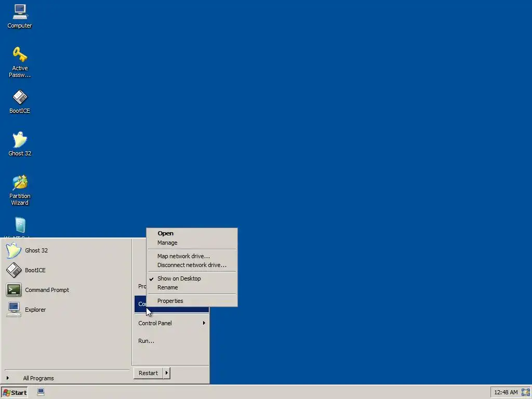Screen dimensions: 532x399
Task: Click the Command Prompt label in Start menu
Action: coord(47,290)
